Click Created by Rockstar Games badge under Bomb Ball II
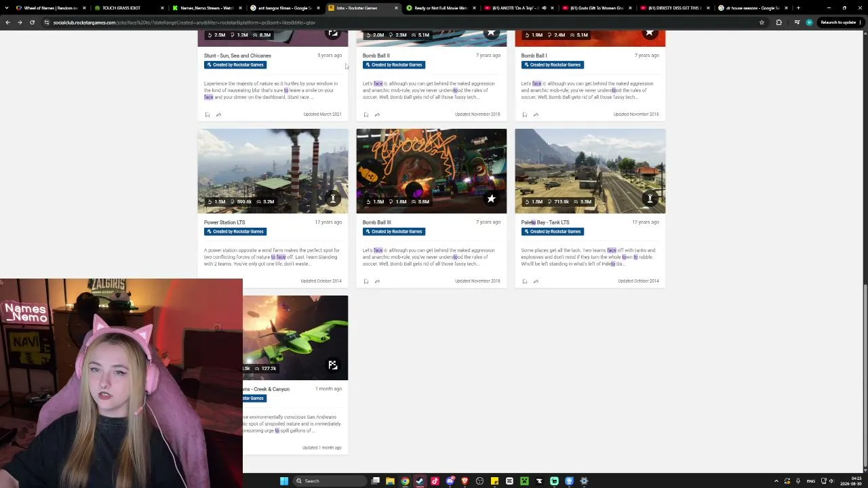This screenshot has height=488, width=868. [x=394, y=65]
